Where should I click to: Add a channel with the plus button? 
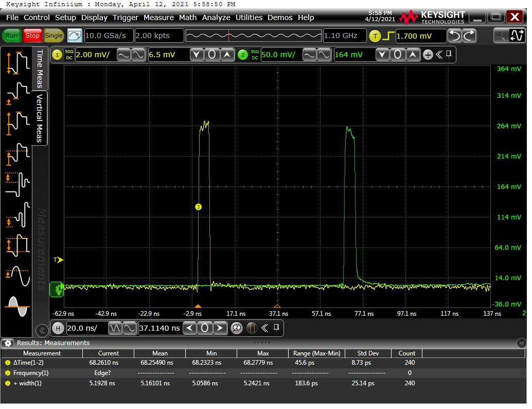(x=428, y=55)
